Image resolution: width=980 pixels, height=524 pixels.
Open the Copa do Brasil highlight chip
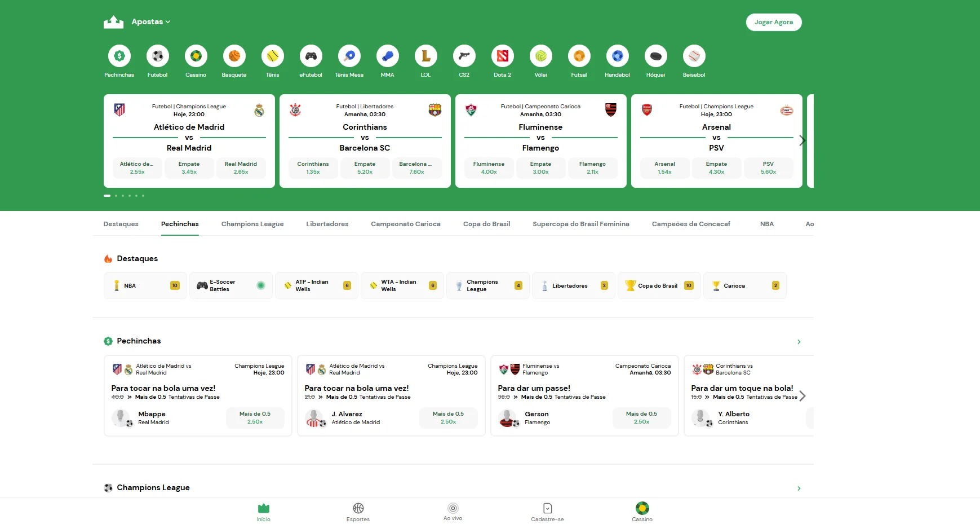pyautogui.click(x=659, y=285)
